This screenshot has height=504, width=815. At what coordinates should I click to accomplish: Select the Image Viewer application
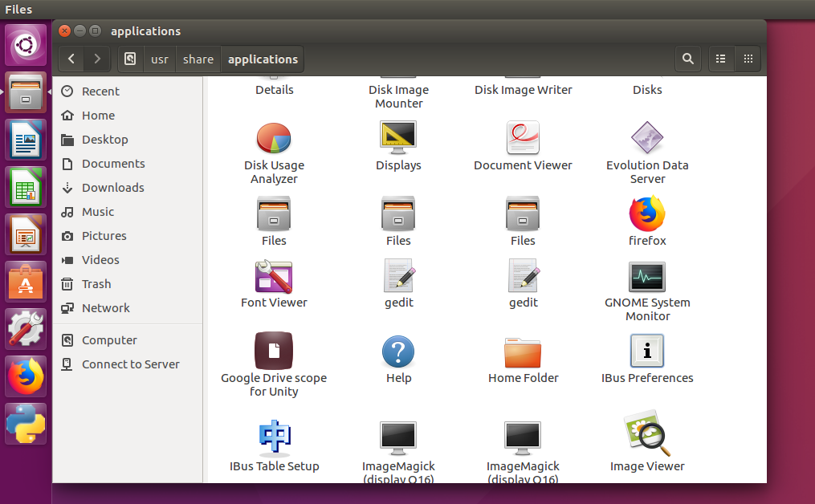click(x=647, y=434)
